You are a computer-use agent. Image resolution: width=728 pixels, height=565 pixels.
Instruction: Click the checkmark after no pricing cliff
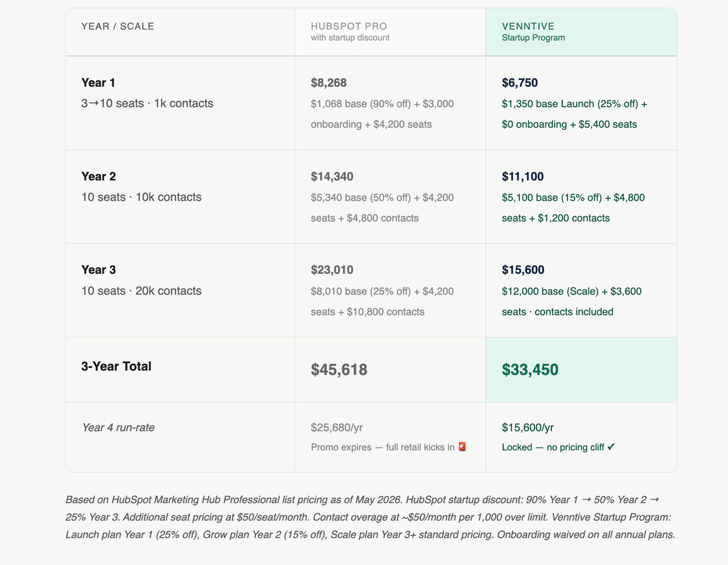[x=612, y=447]
